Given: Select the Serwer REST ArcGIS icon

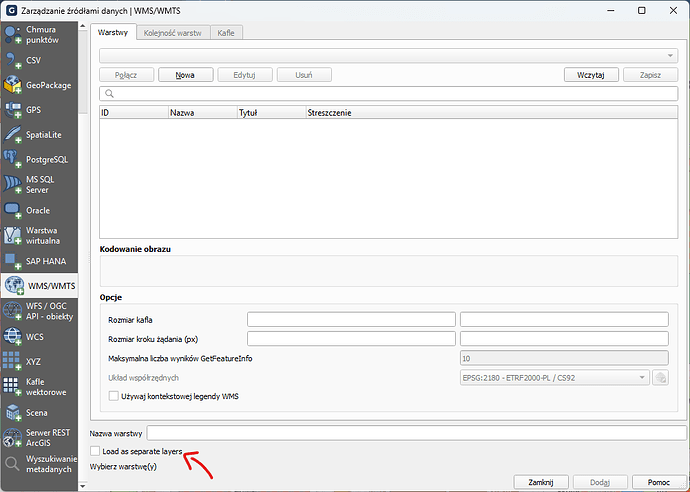Looking at the screenshot, I should point(13,437).
